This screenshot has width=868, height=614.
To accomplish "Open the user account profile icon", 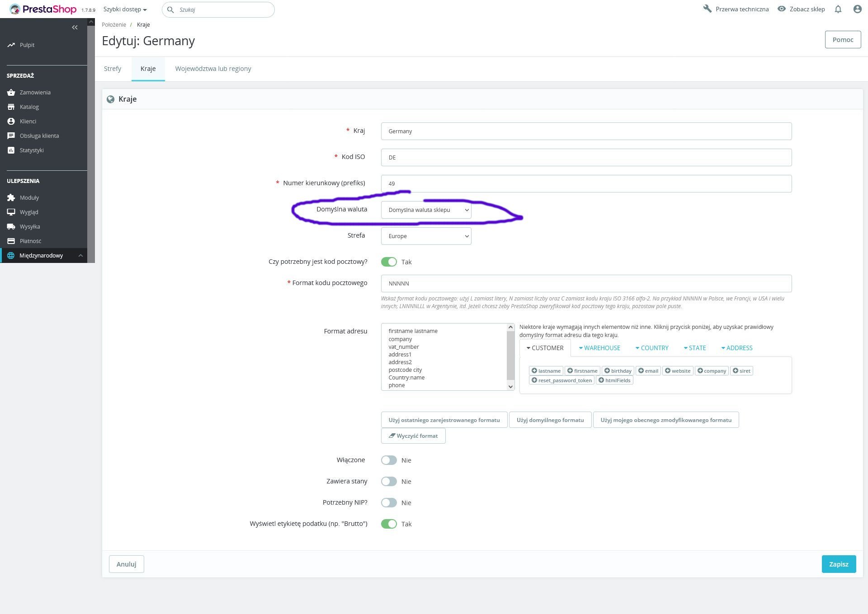I will [x=857, y=9].
